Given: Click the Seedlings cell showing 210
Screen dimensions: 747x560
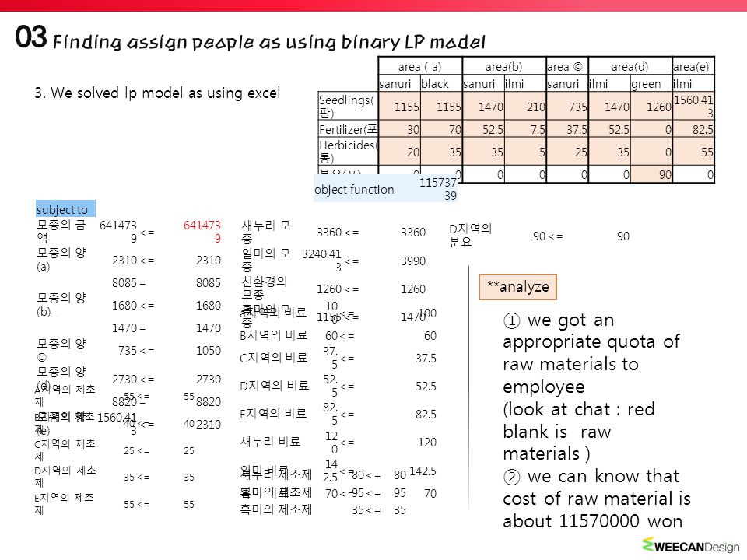Looking at the screenshot, I should point(525,107).
